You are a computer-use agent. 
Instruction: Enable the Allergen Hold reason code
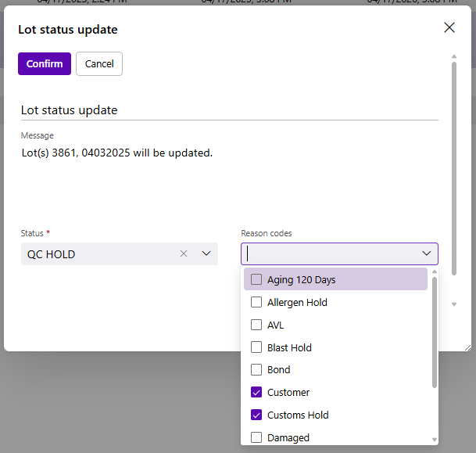tap(256, 302)
